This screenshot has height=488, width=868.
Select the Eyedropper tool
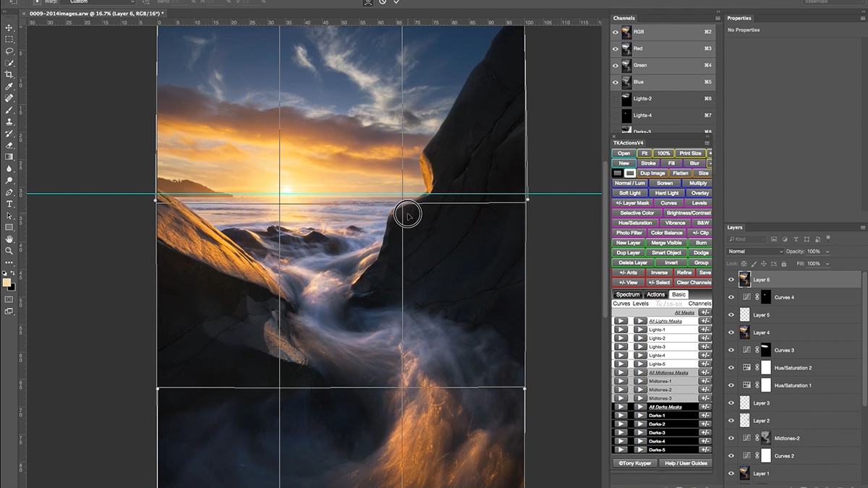click(x=9, y=86)
